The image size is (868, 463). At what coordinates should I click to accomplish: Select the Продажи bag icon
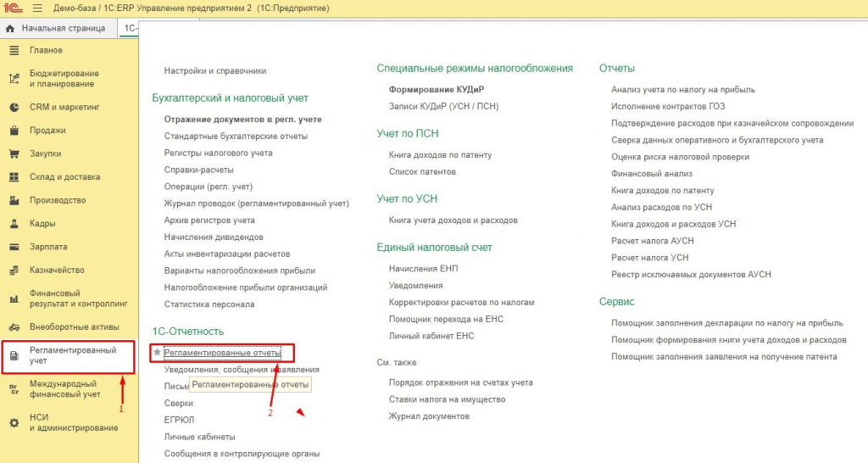(x=14, y=131)
